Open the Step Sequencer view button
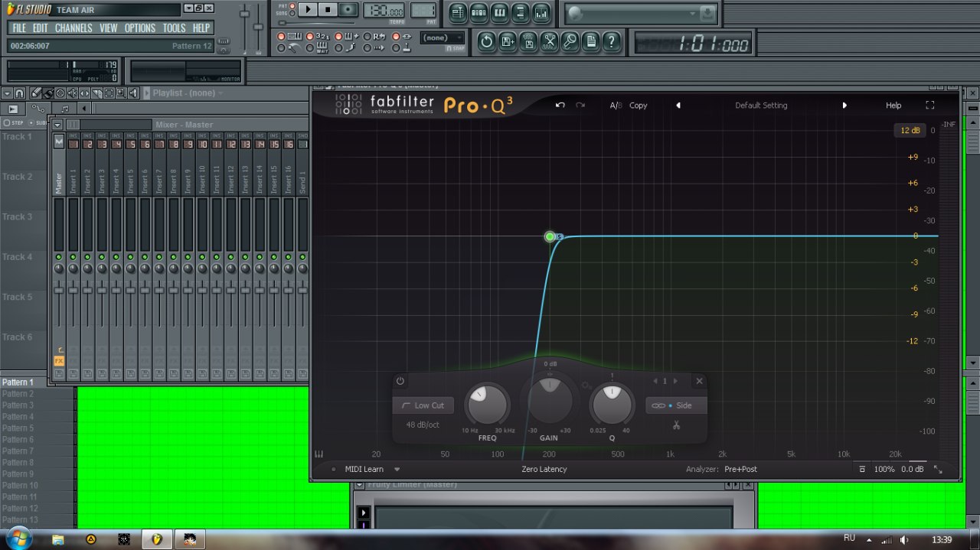Screen dimensions: 980x550 (x=479, y=12)
